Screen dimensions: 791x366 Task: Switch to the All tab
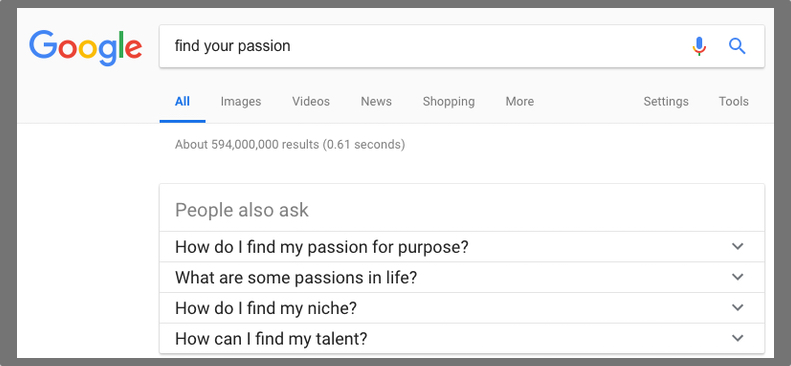(182, 101)
